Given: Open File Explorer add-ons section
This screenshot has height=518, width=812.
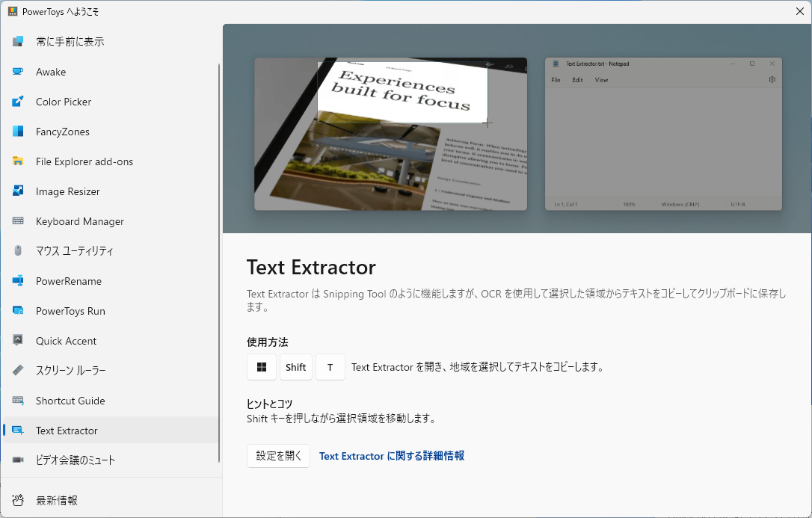Looking at the screenshot, I should coord(111,161).
